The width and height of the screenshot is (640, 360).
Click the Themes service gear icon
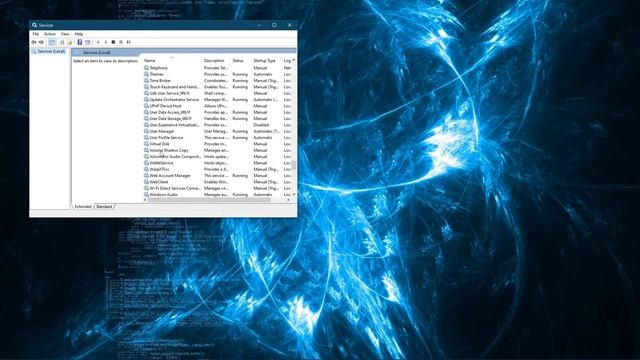point(146,74)
